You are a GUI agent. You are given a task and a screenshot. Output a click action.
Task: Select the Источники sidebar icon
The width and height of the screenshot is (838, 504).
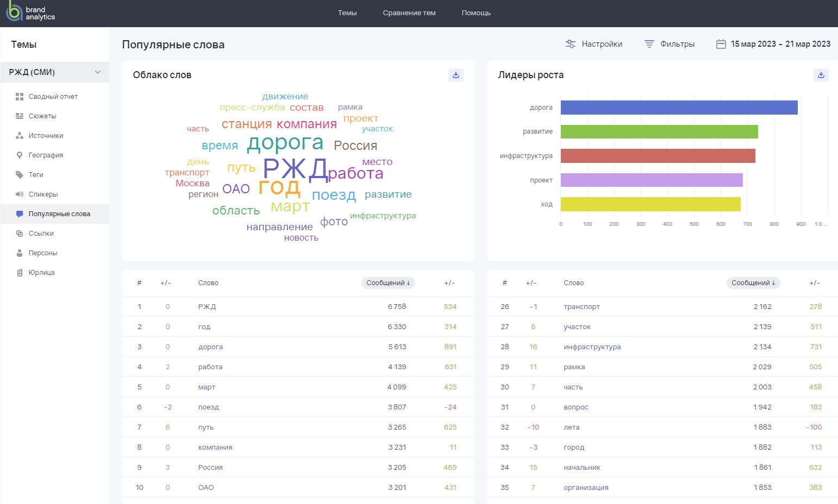pos(20,135)
